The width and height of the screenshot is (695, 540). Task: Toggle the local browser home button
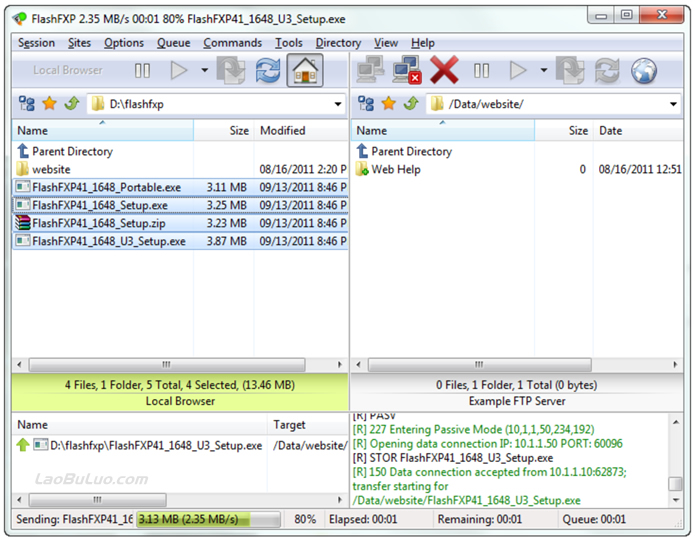(x=305, y=70)
